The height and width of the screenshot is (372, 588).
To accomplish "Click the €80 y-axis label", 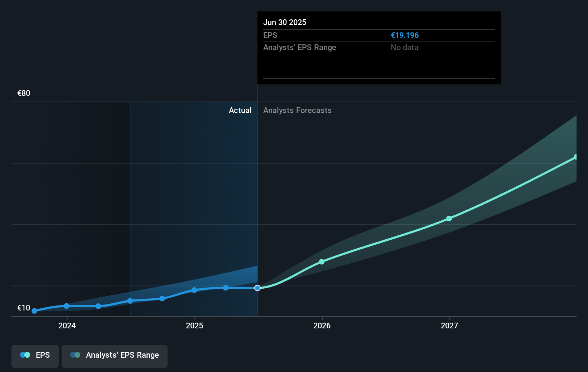I will 24,93.
